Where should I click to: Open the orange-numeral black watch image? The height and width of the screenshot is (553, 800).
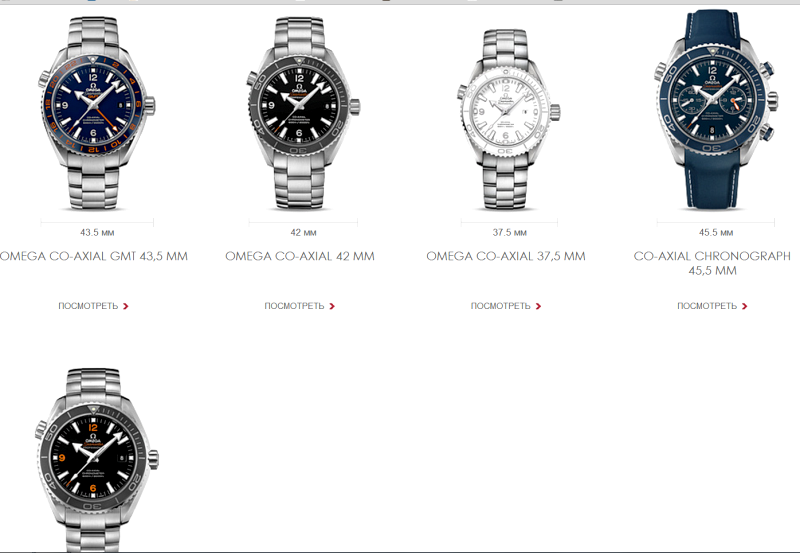pos(97,459)
